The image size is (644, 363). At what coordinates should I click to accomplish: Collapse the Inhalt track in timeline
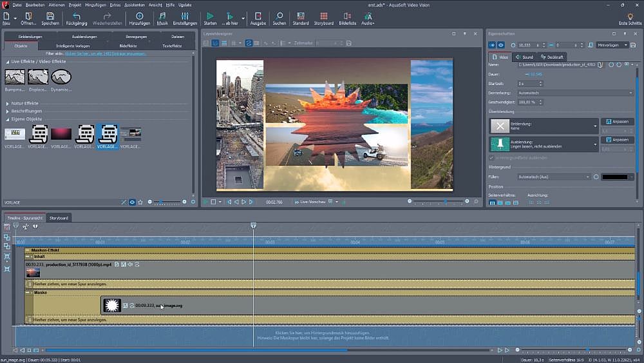pos(28,256)
